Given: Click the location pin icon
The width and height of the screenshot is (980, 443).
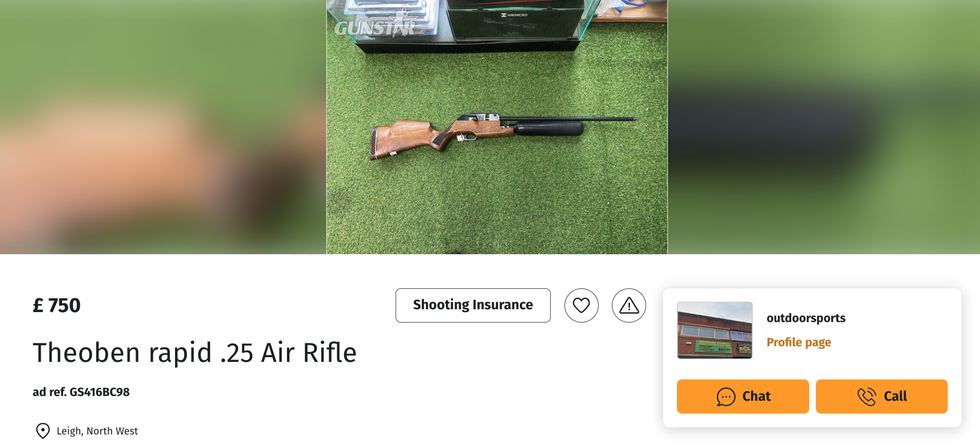Looking at the screenshot, I should 43,431.
